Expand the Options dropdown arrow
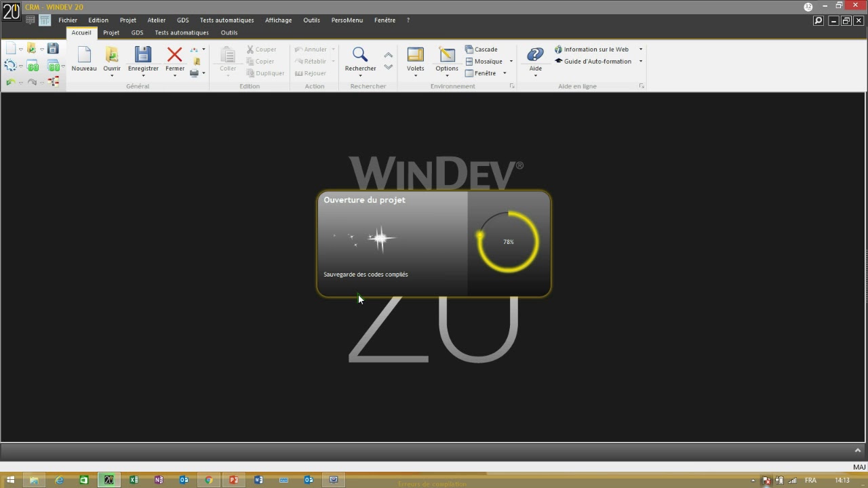 click(x=447, y=75)
